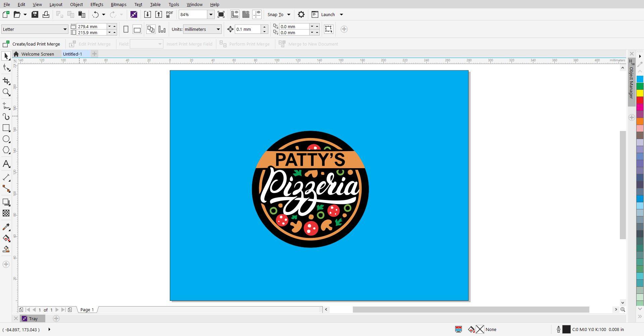
Task: Switch to the Welcome Screen tab
Action: 37,54
